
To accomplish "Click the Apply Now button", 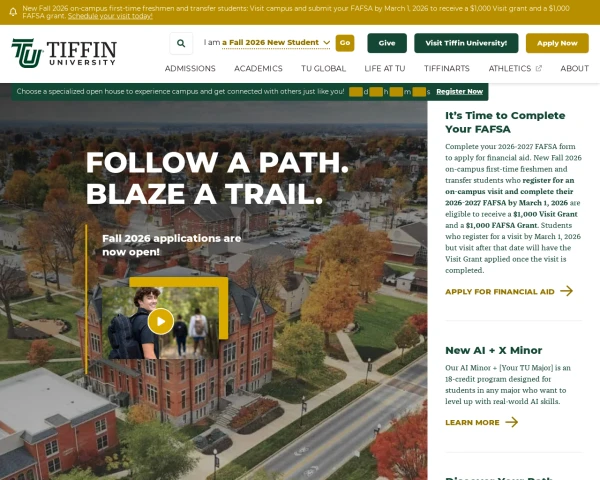I will [557, 43].
